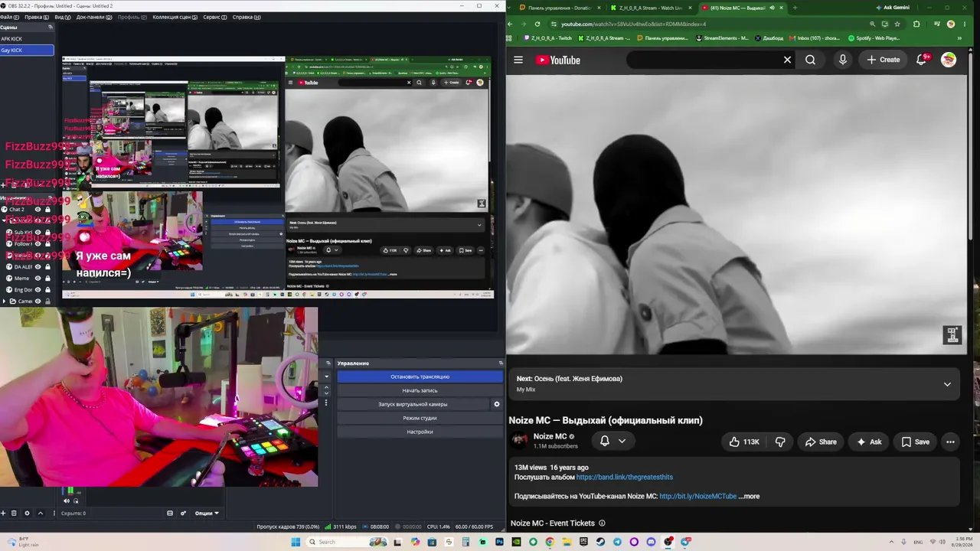The image size is (980, 551).
Task: Open YouTube notifications bell
Action: pos(922,60)
